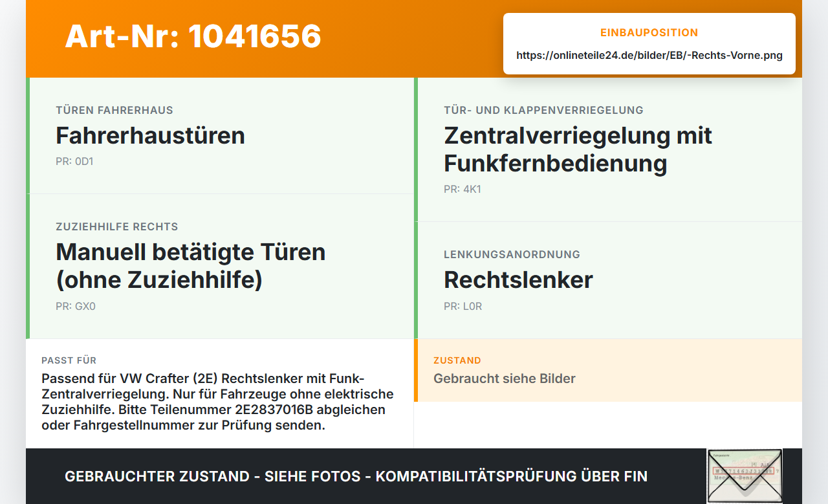Open the Rechts-Vorne.png image URL
828x504 pixels.
pos(649,55)
